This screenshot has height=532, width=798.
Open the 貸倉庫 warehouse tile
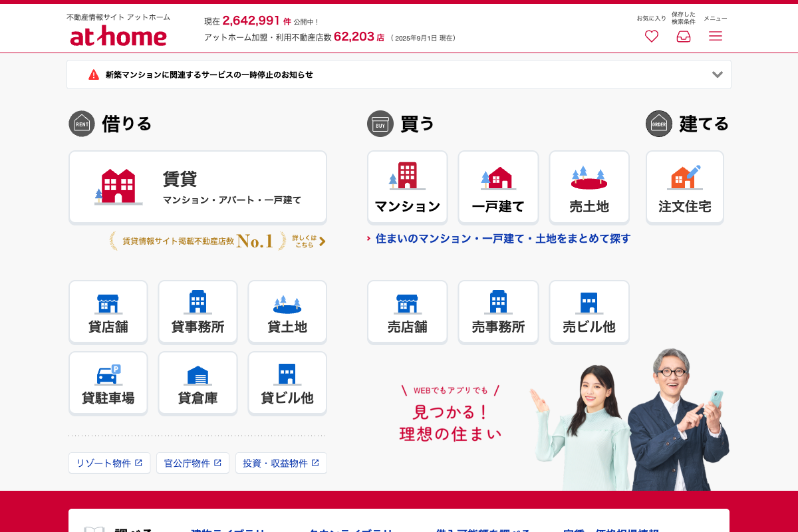(x=198, y=383)
